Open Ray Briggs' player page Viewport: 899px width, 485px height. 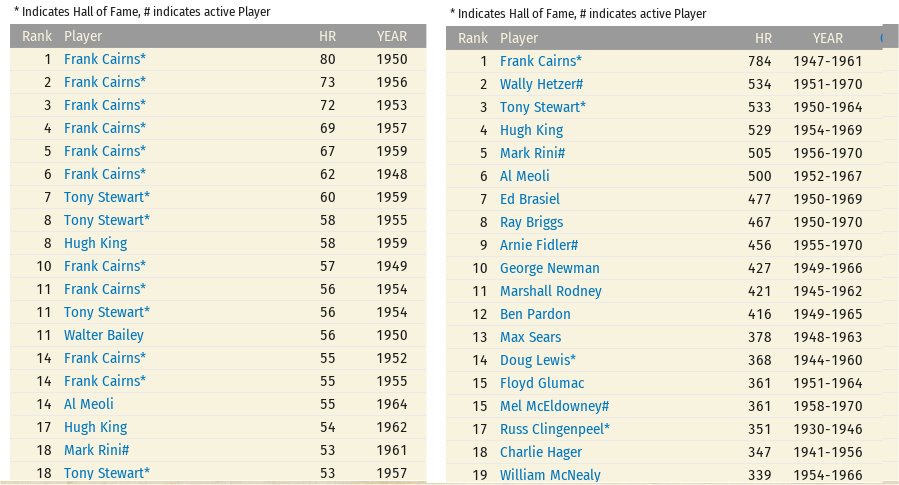[531, 222]
